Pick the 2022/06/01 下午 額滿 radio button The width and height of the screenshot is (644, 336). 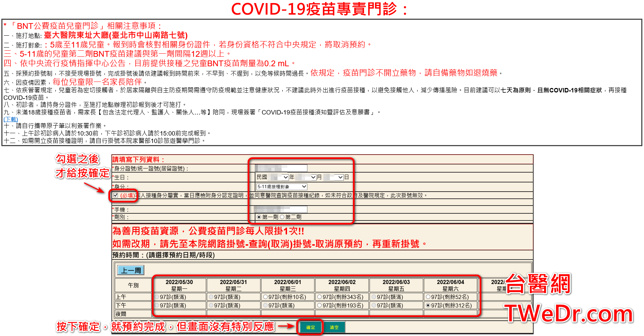coord(265,305)
